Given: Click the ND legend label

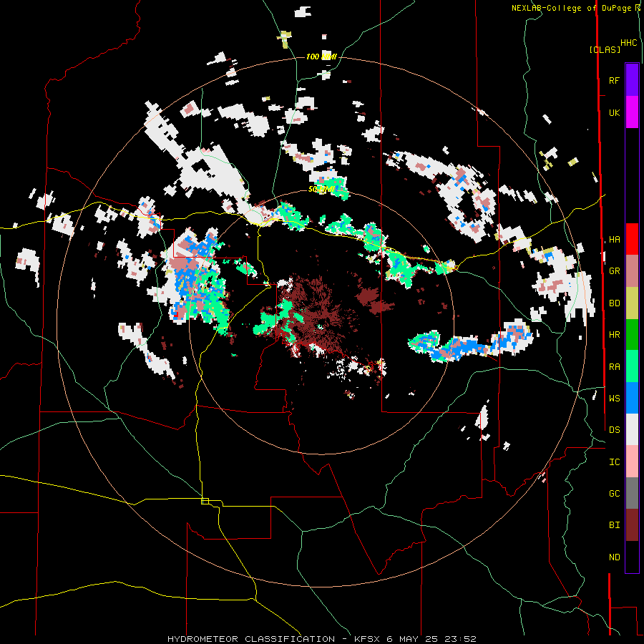Looking at the screenshot, I should pyautogui.click(x=614, y=557).
